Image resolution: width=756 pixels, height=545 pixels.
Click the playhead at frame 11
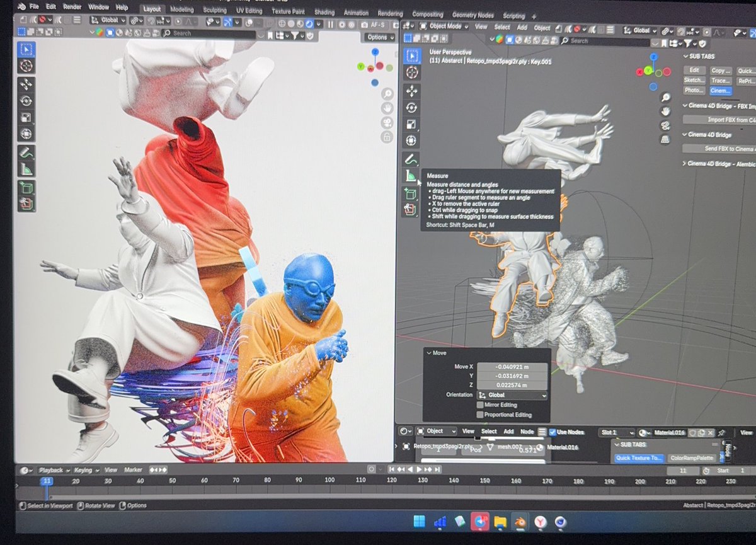[x=46, y=481]
